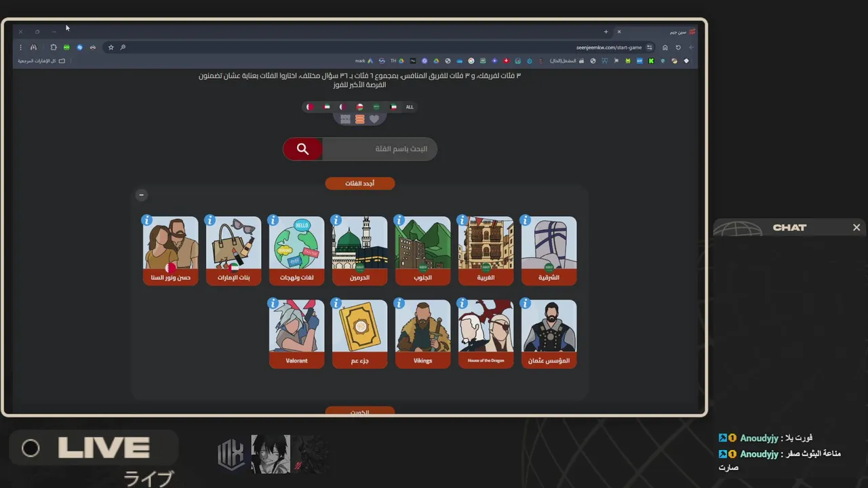Switch to stacked list view of categories
This screenshot has height=488, width=868.
(x=360, y=119)
